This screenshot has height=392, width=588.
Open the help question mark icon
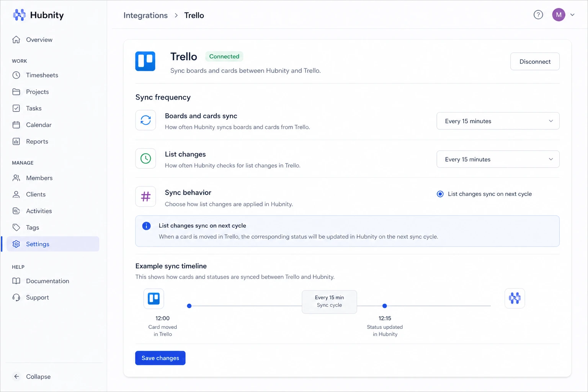[538, 15]
